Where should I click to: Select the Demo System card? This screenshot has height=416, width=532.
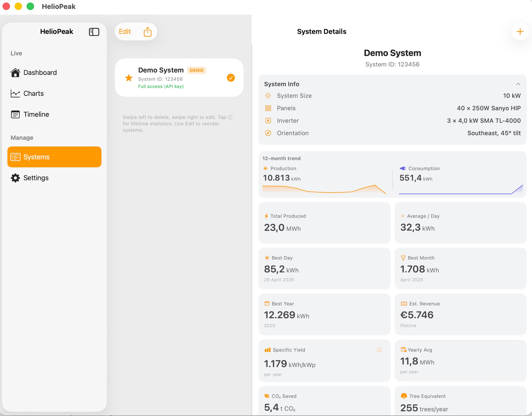[x=179, y=77]
